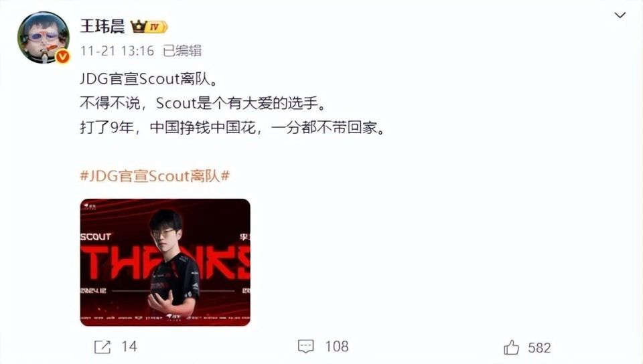Like the post with thumbs-up icon

[511, 347]
